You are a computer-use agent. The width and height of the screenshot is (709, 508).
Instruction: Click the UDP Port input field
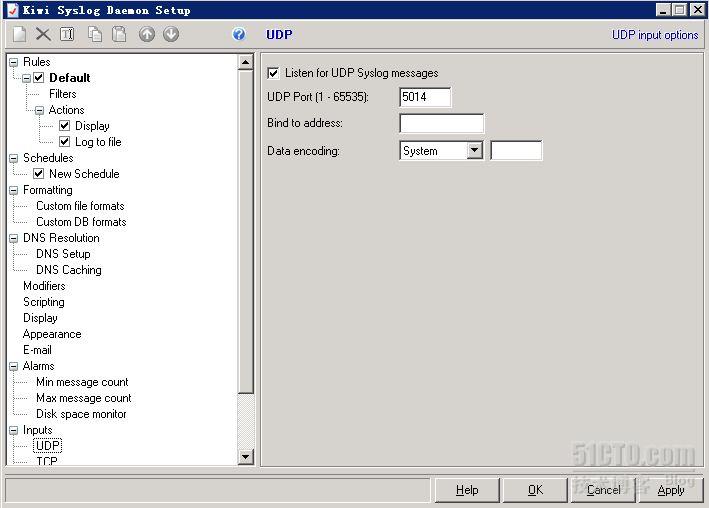coord(425,97)
